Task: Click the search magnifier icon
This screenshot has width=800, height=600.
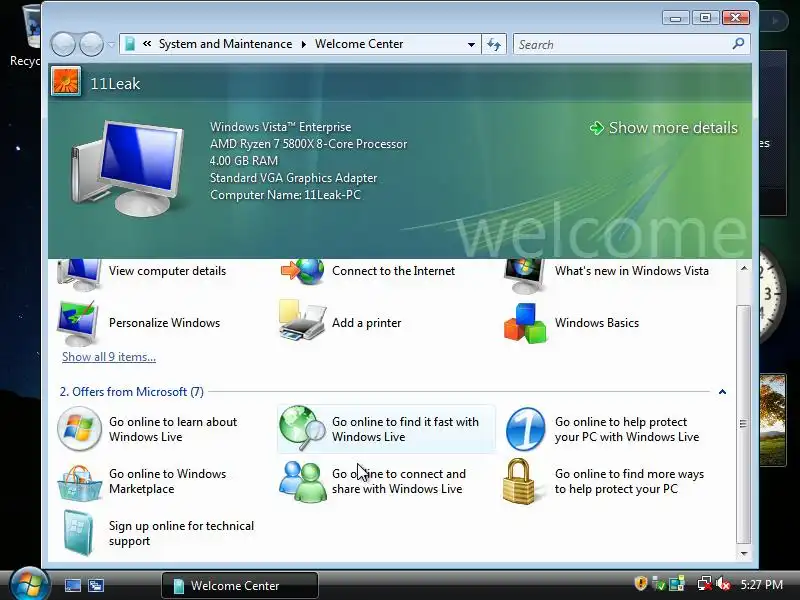Action: [738, 44]
